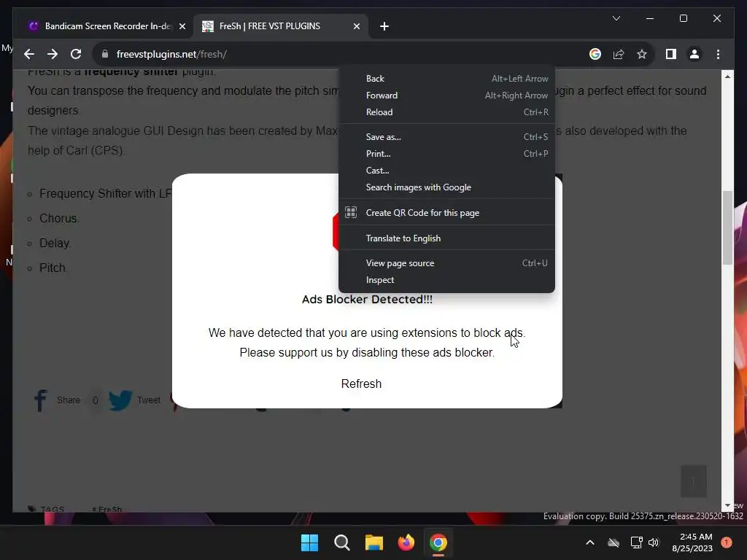Click the scrollbar down arrow
Viewport: 747px width, 560px height.
point(727,506)
